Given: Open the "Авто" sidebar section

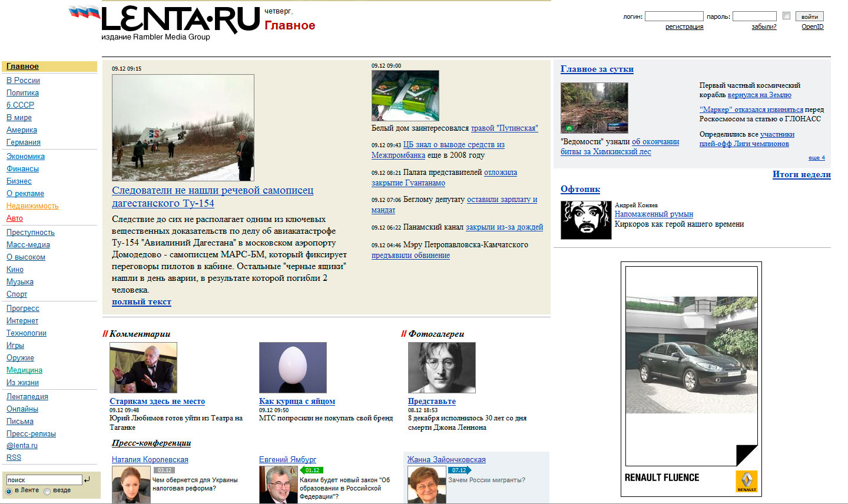Looking at the screenshot, I should (15, 218).
